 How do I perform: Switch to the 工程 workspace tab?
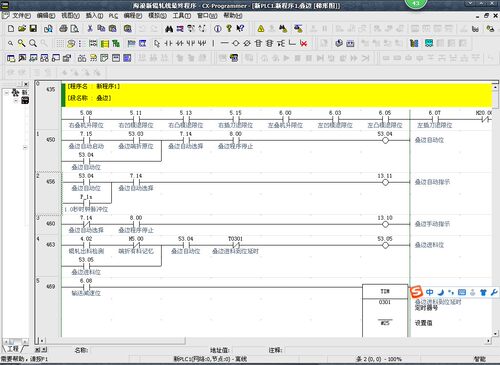13,349
